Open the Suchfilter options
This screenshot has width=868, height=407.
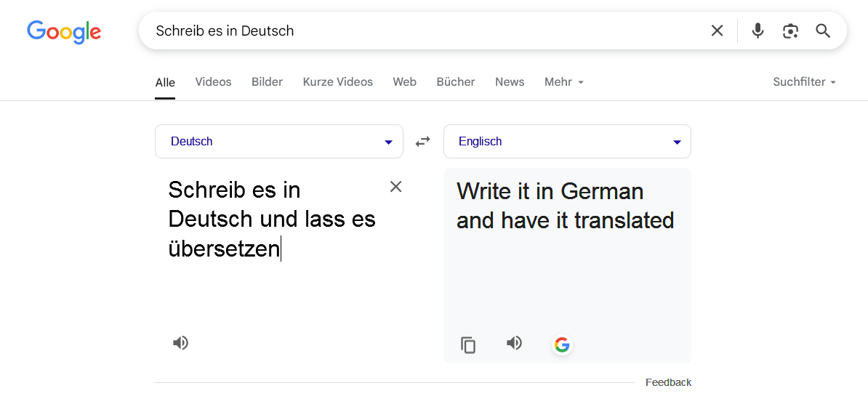click(x=804, y=82)
